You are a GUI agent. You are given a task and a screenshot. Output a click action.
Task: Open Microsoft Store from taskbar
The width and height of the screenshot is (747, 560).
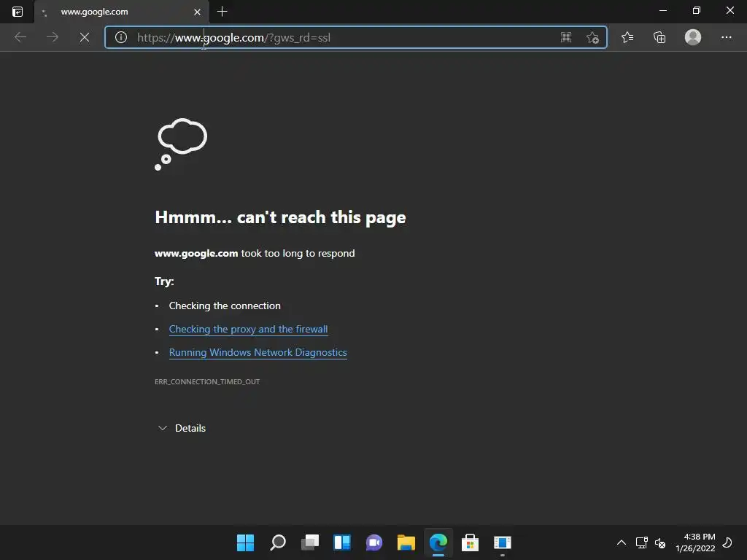coord(471,542)
